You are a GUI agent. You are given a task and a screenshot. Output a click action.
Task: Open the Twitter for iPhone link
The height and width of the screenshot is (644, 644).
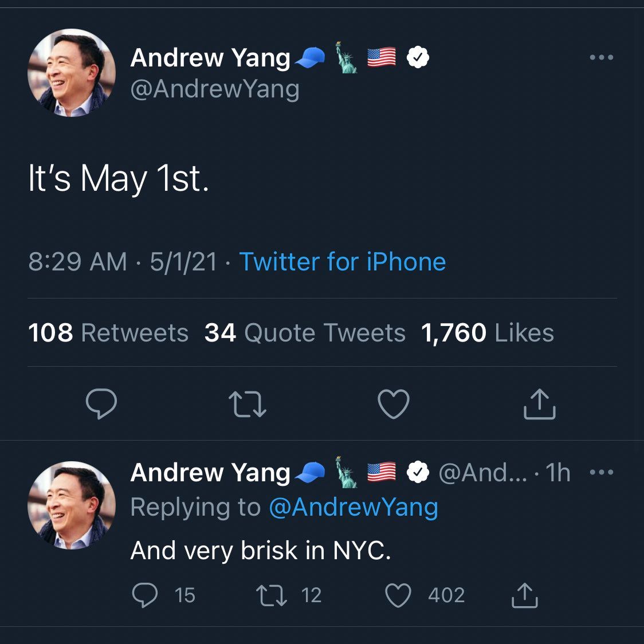point(342,262)
